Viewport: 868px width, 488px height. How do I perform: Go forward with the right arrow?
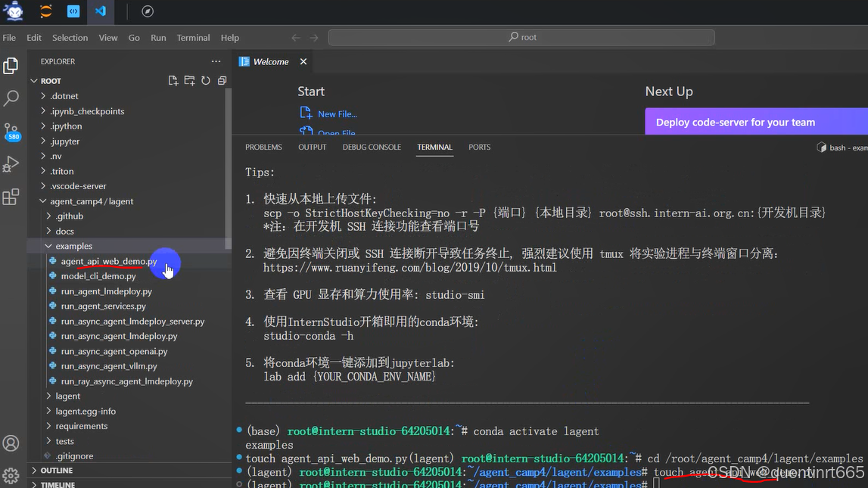(x=314, y=38)
